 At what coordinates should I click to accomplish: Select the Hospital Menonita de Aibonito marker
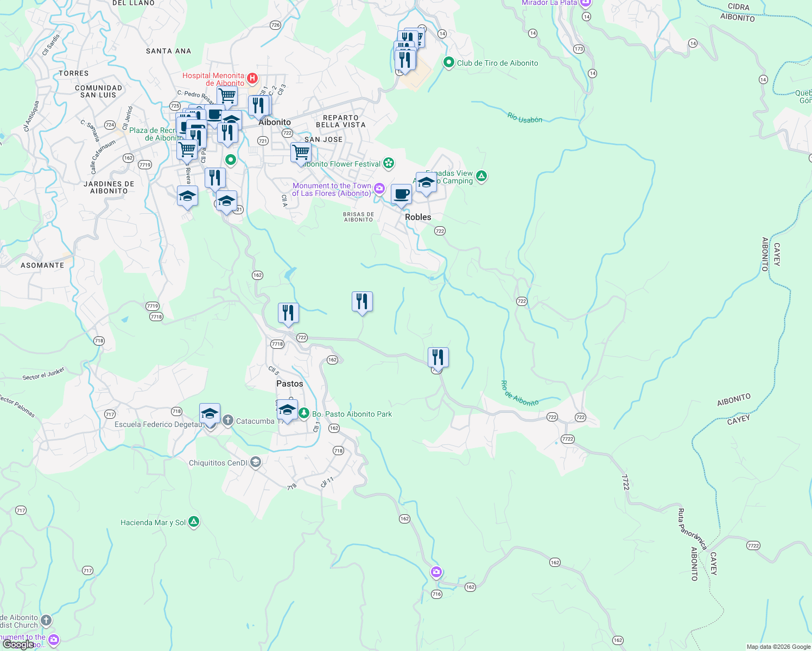pos(252,79)
